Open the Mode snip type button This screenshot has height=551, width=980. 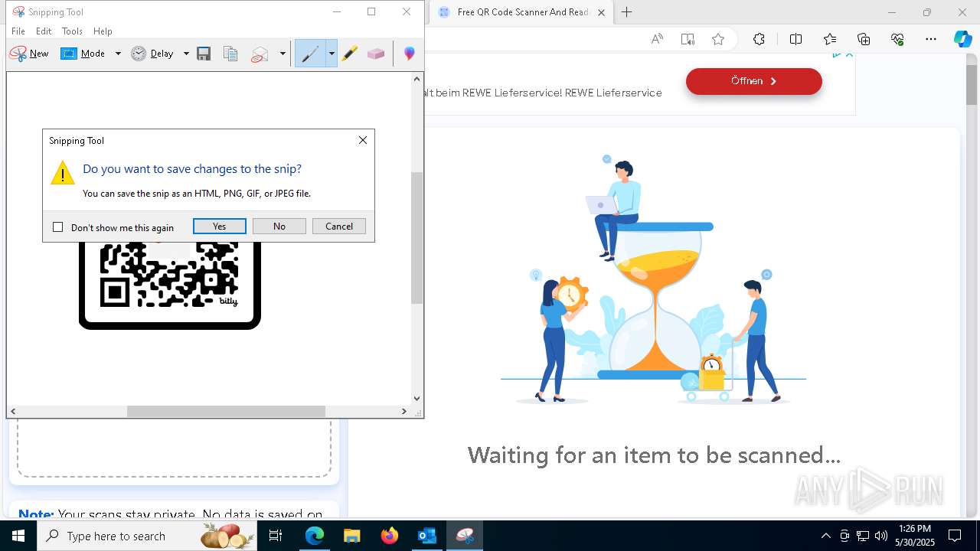pos(83,54)
